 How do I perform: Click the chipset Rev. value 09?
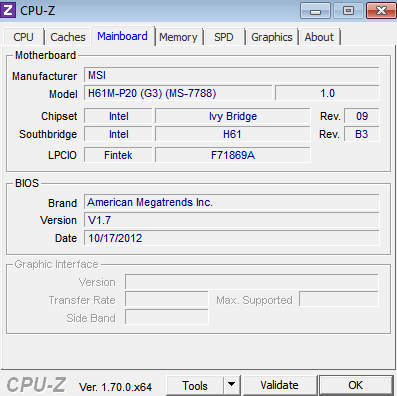pos(362,116)
